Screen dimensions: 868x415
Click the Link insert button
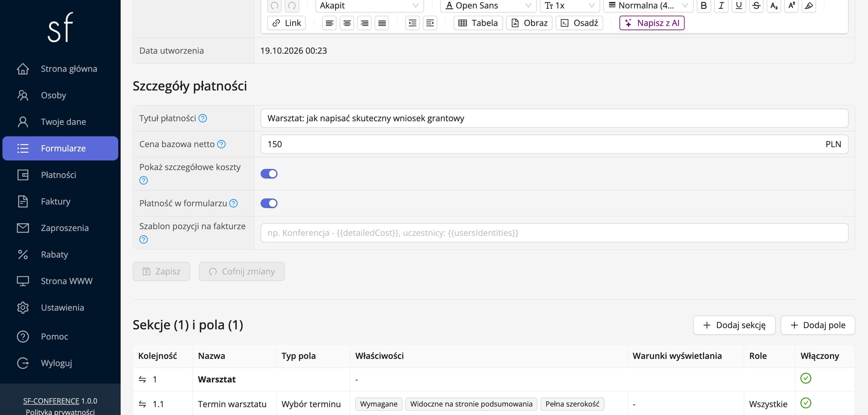tap(287, 23)
